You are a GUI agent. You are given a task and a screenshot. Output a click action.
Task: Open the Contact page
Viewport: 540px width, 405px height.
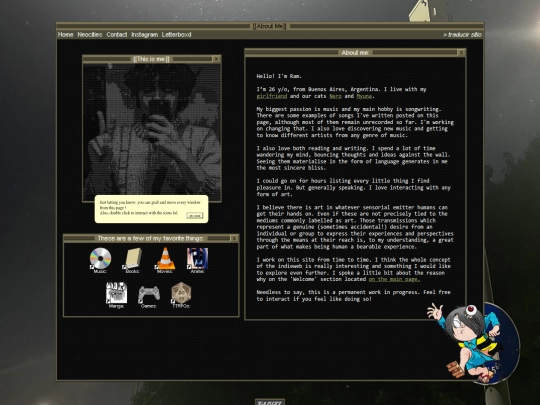coord(117,34)
